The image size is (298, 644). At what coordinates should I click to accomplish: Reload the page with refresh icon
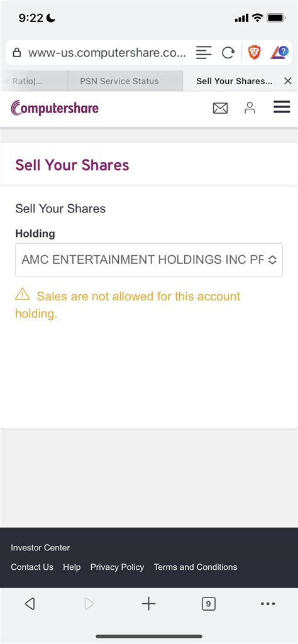[228, 53]
